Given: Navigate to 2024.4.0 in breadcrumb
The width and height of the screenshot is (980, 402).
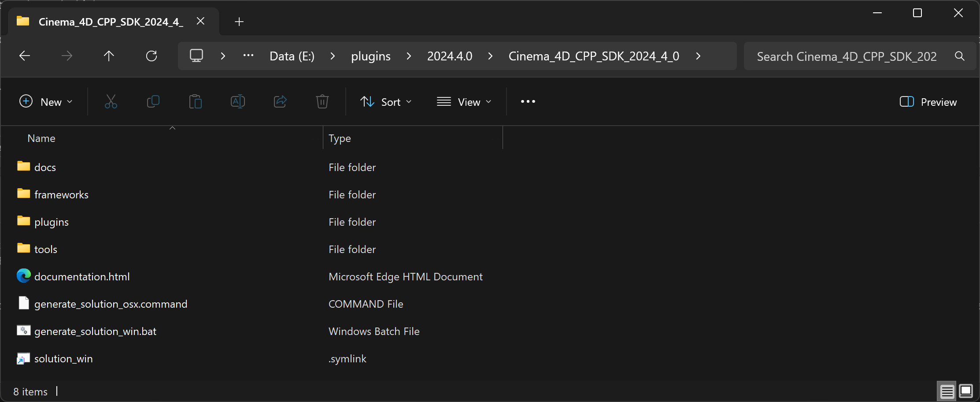Looking at the screenshot, I should tap(449, 56).
